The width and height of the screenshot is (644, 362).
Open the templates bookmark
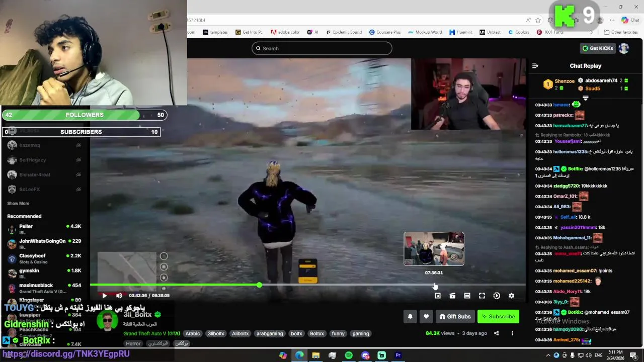215,32
